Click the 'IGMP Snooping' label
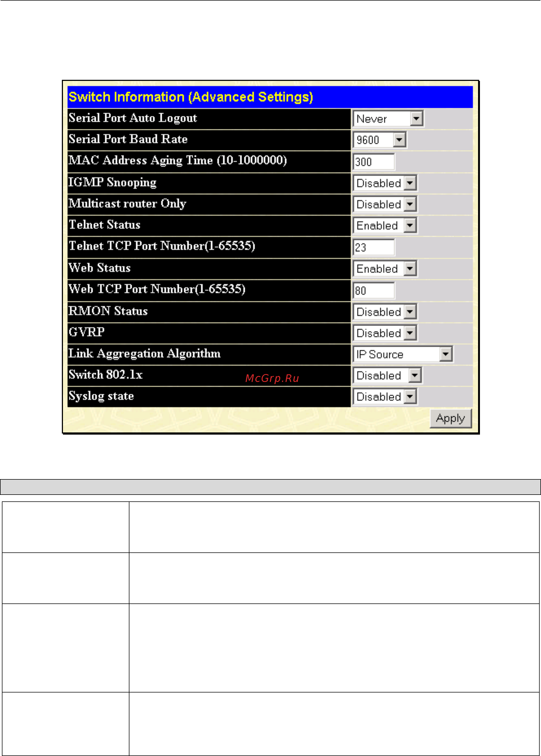541x756 pixels. [x=112, y=183]
